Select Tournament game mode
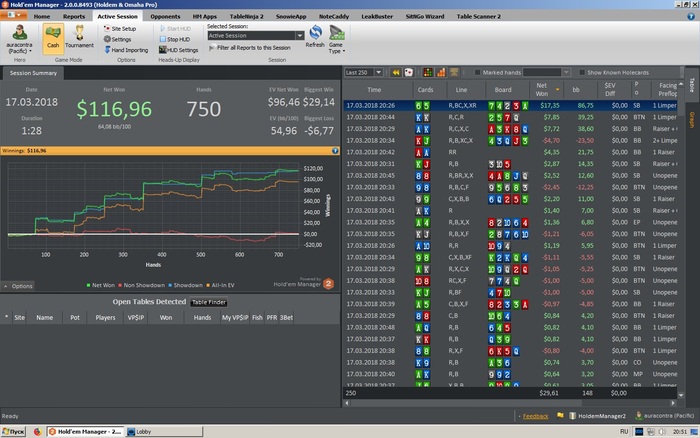The image size is (700, 438). [x=79, y=37]
